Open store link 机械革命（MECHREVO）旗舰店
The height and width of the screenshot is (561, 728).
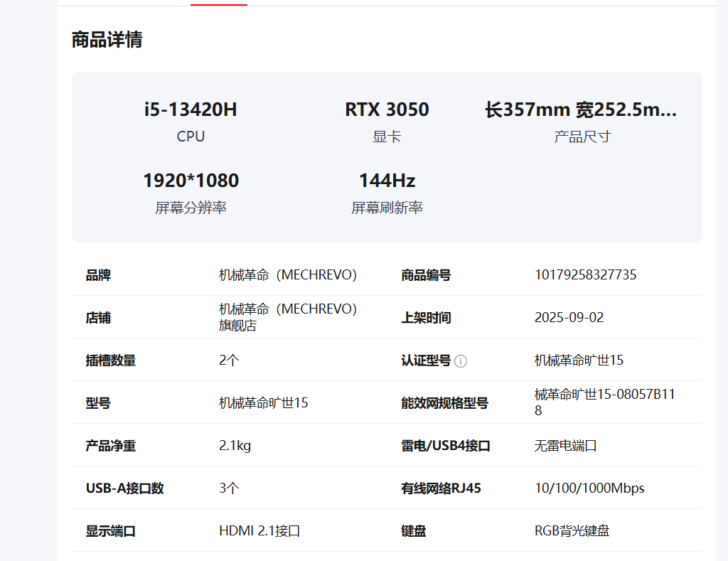pyautogui.click(x=288, y=317)
